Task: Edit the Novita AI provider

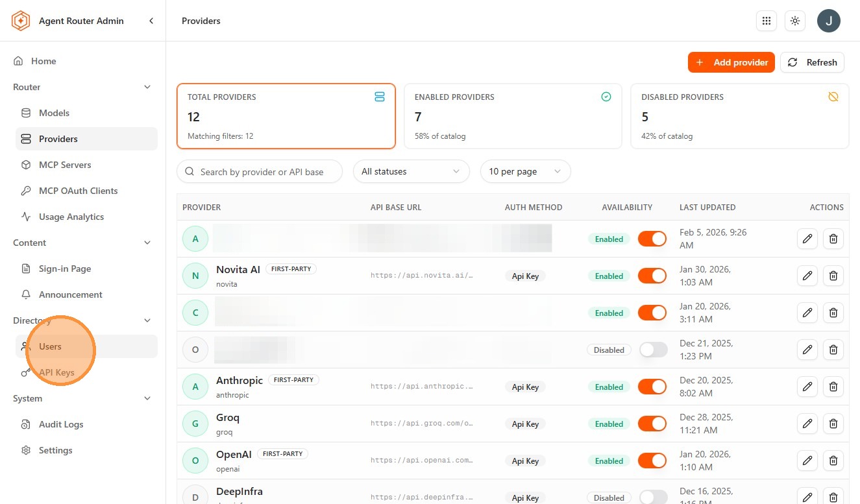Action: point(807,276)
